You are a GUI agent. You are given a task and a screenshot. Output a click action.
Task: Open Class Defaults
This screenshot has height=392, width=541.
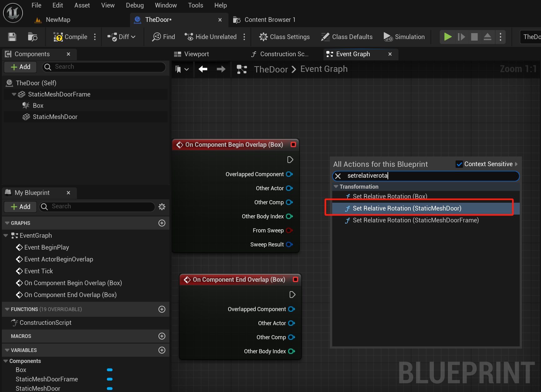click(347, 37)
